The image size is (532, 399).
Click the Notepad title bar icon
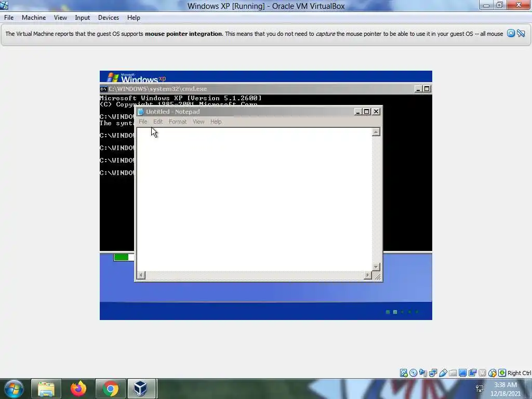coord(141,112)
